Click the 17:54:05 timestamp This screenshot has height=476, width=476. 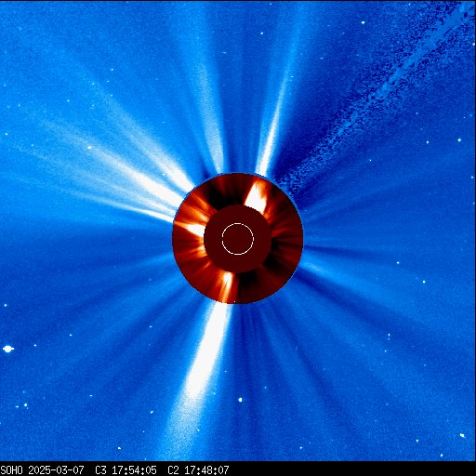pyautogui.click(x=134, y=470)
